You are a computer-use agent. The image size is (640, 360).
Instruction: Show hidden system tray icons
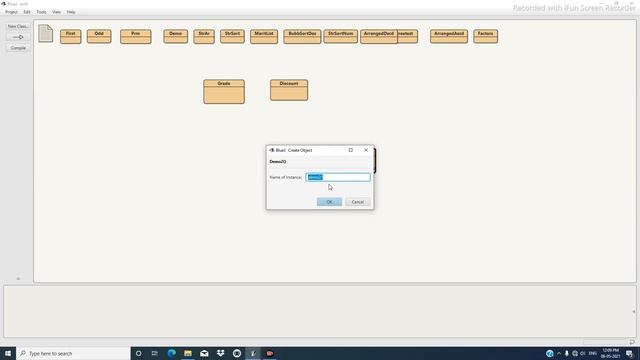coord(559,353)
